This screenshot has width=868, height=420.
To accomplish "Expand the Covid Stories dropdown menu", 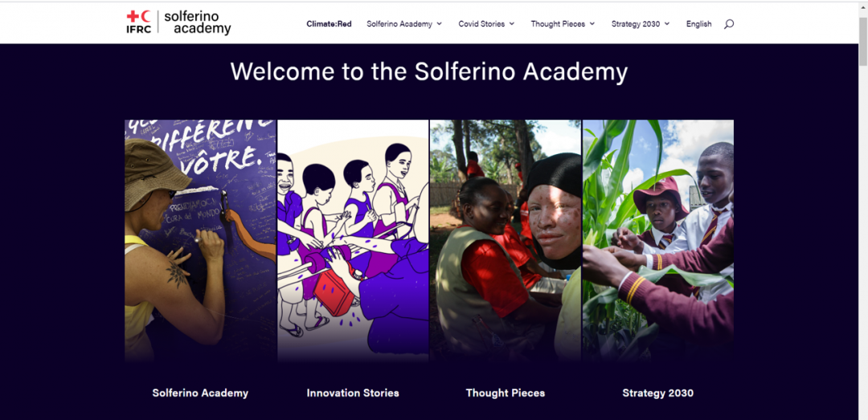I will pos(486,24).
